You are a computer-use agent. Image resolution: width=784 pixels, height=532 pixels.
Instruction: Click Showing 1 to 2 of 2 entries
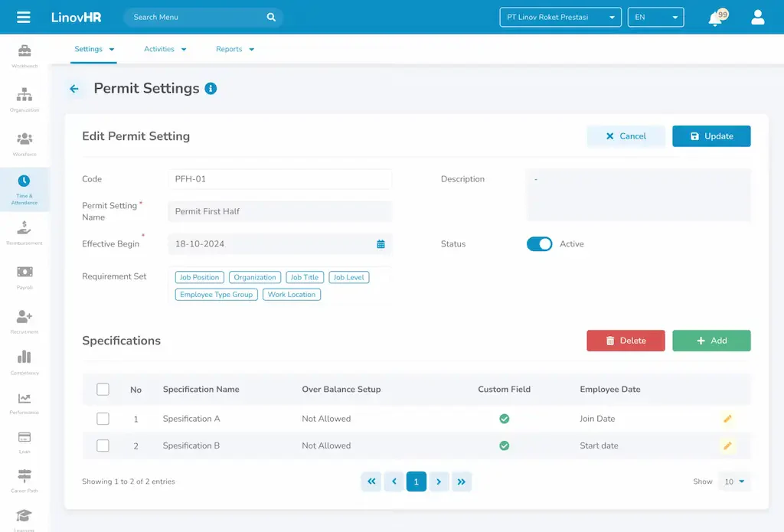(x=129, y=481)
